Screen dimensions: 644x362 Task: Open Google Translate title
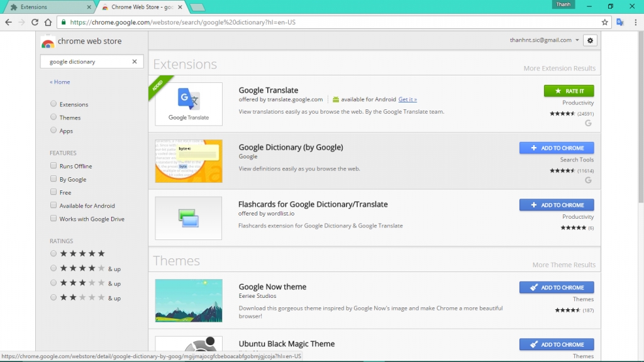(x=268, y=90)
